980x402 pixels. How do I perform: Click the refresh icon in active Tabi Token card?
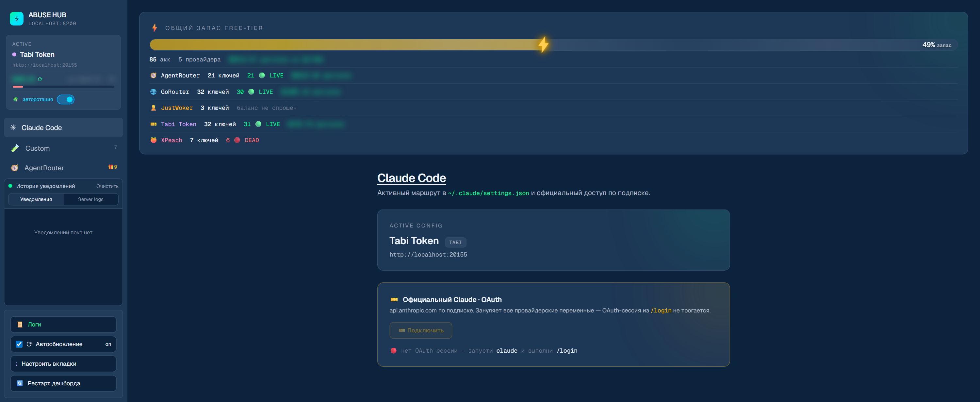coord(40,79)
